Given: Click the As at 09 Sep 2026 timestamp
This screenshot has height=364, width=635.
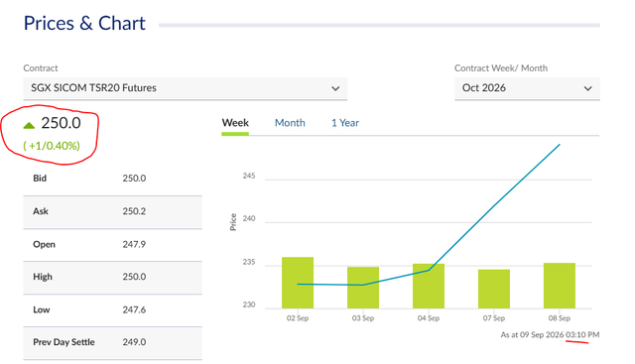Looking at the screenshot, I should point(550,335).
